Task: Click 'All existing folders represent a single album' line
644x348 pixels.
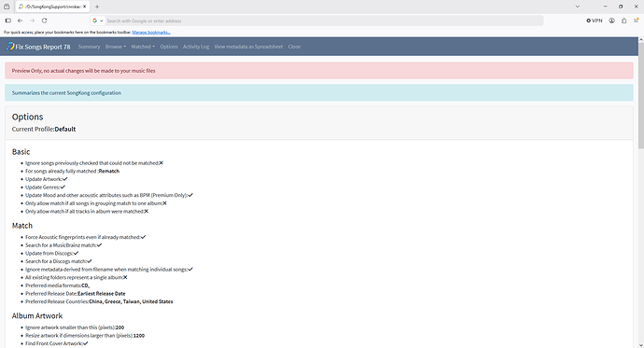Action: (x=77, y=277)
